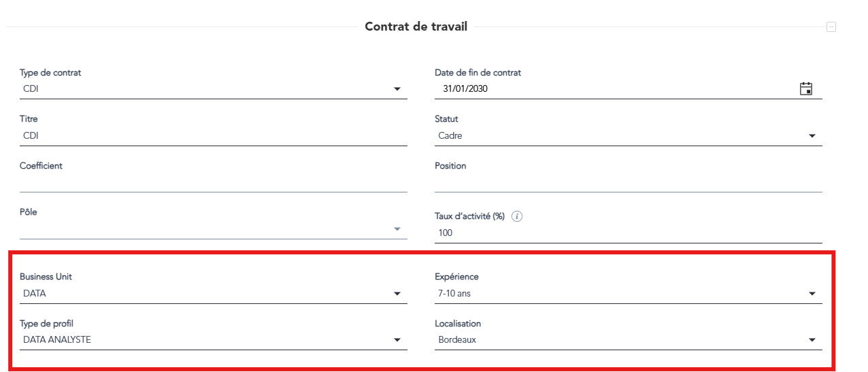Collapse the Contrat de travail section
Screen dimensions: 868x372
click(831, 28)
